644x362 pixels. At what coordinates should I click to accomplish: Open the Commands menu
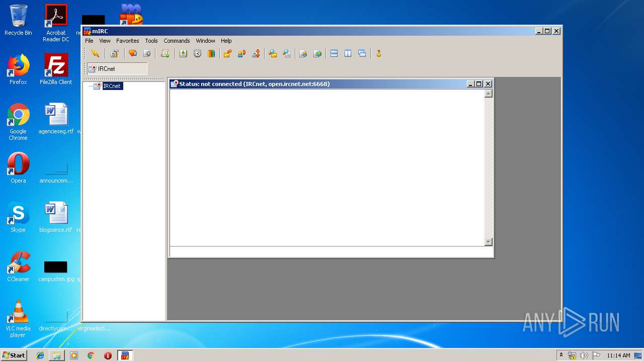[x=177, y=41]
